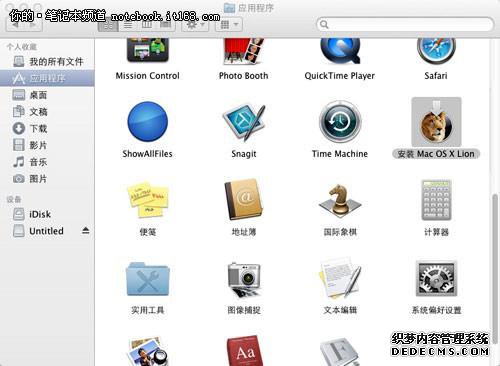Open 桌面 Desktop in sidebar
Viewport: 500px width, 366px height.
(x=47, y=95)
